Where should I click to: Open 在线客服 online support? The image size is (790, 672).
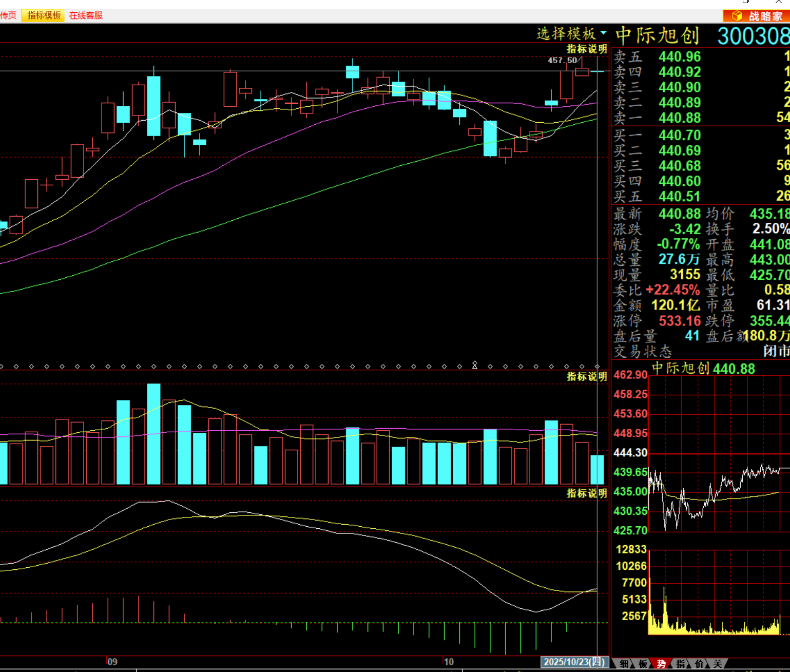point(86,15)
